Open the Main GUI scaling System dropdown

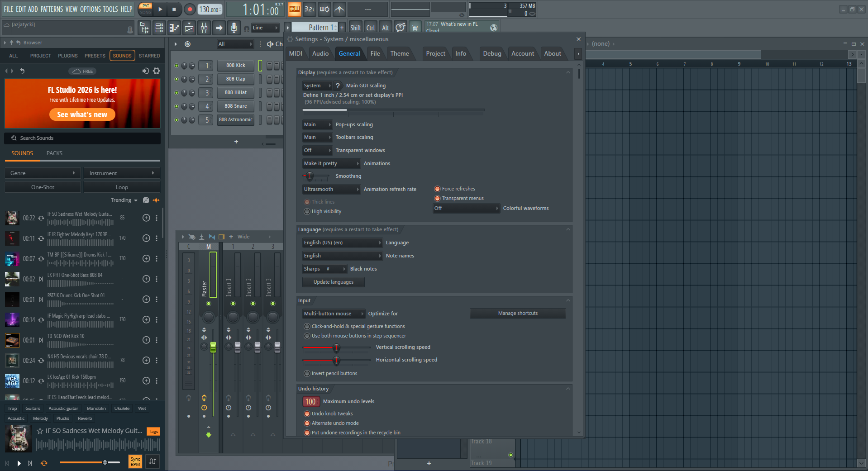[317, 86]
